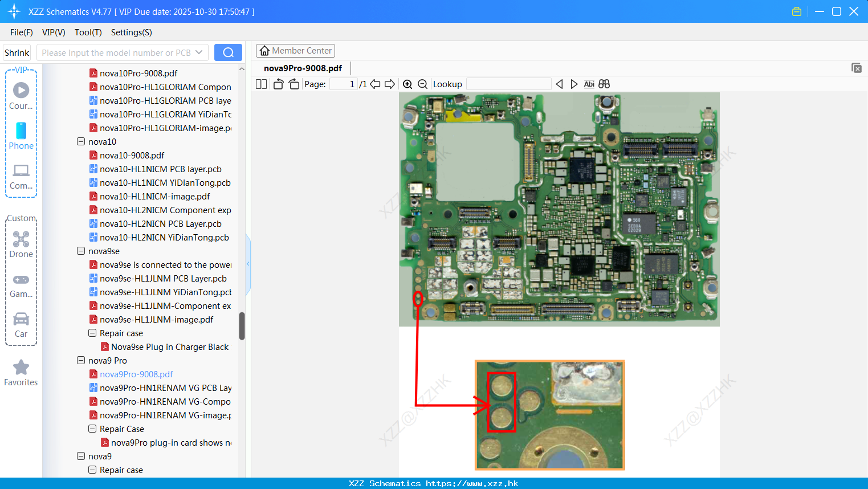Click the blue search button
The height and width of the screenshot is (489, 868).
228,52
